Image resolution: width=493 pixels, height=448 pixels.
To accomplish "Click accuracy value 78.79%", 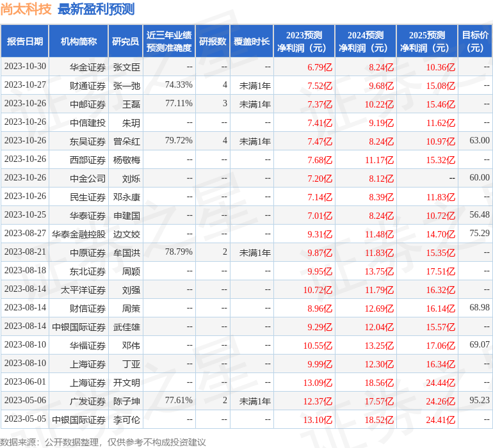I will coord(179,252).
